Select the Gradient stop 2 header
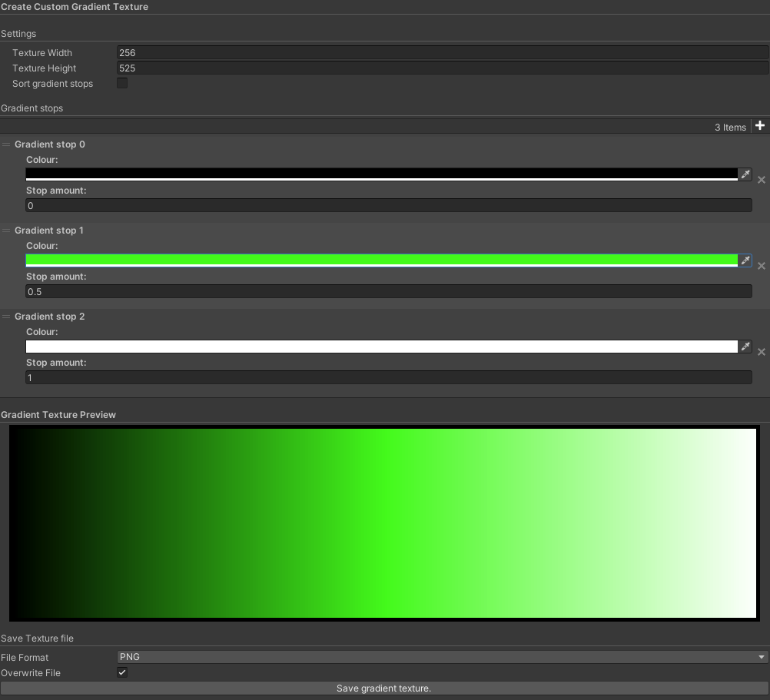Viewport: 770px width, 700px height. (50, 317)
